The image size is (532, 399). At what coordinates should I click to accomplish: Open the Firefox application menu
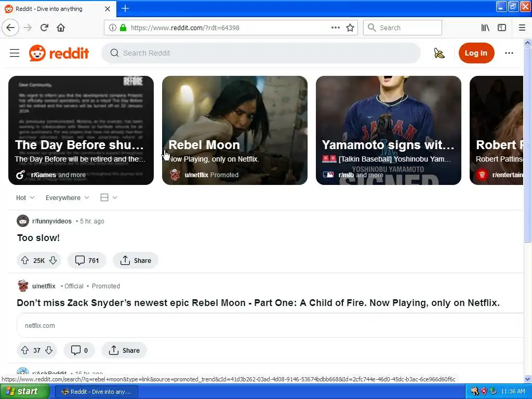point(522,28)
